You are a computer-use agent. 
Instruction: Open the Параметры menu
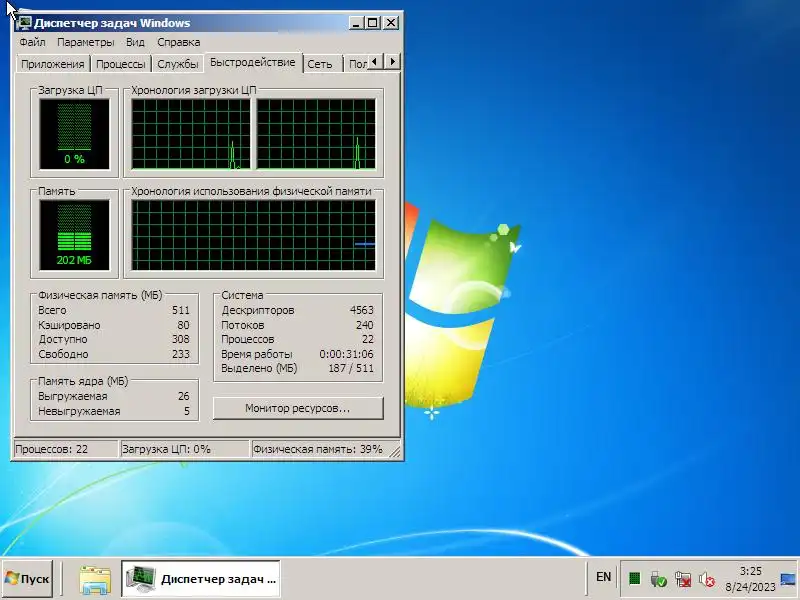(x=85, y=42)
